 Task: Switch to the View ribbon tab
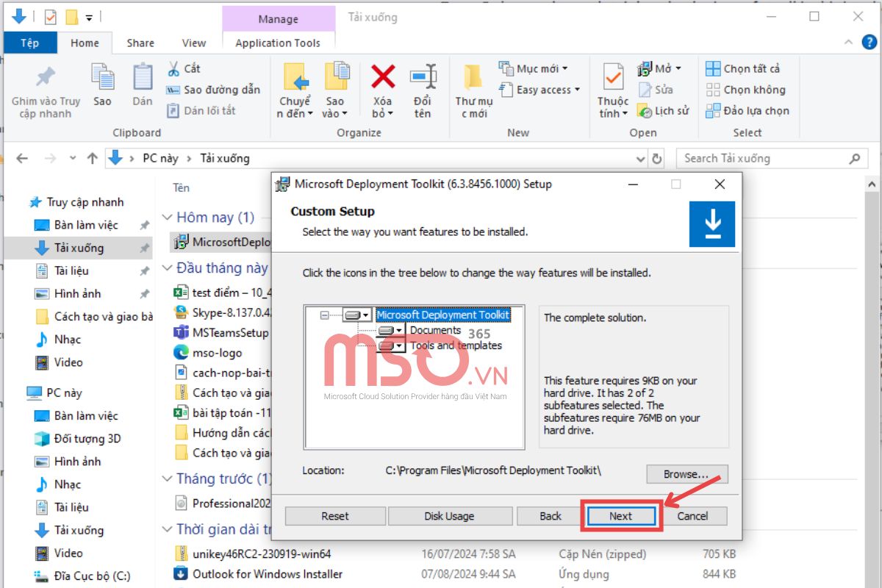pos(194,43)
